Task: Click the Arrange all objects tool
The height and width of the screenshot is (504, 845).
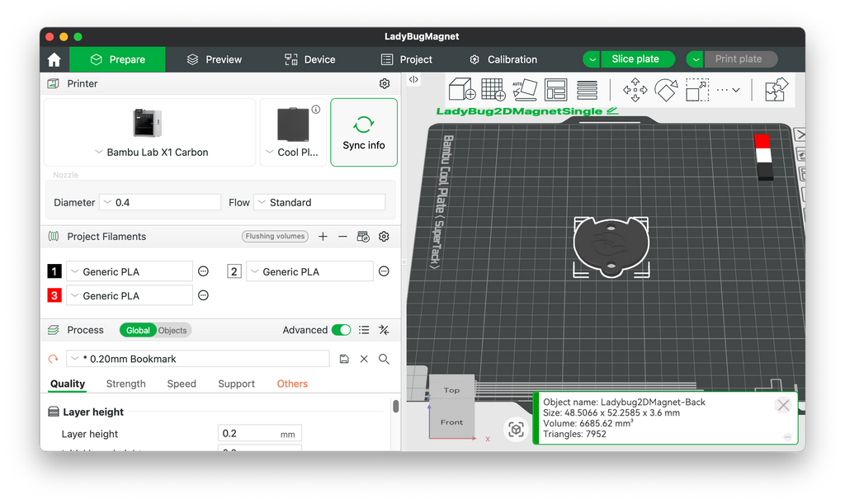Action: click(x=555, y=89)
